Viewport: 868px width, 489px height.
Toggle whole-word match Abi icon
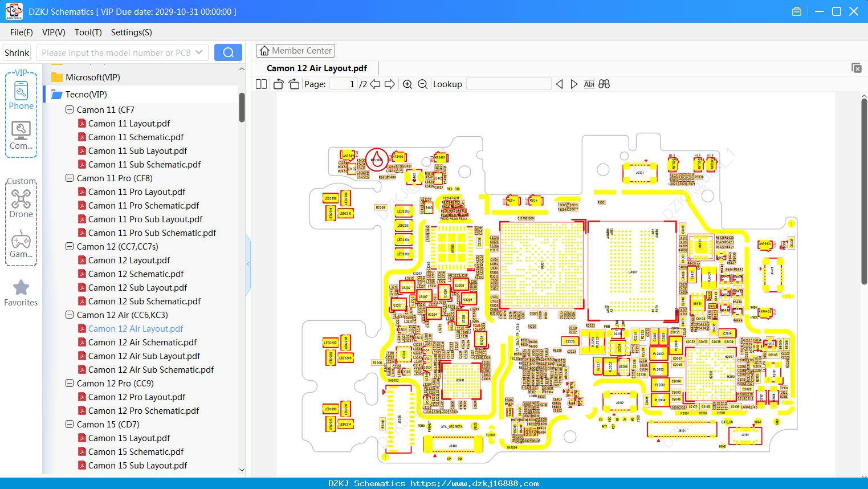tap(589, 84)
